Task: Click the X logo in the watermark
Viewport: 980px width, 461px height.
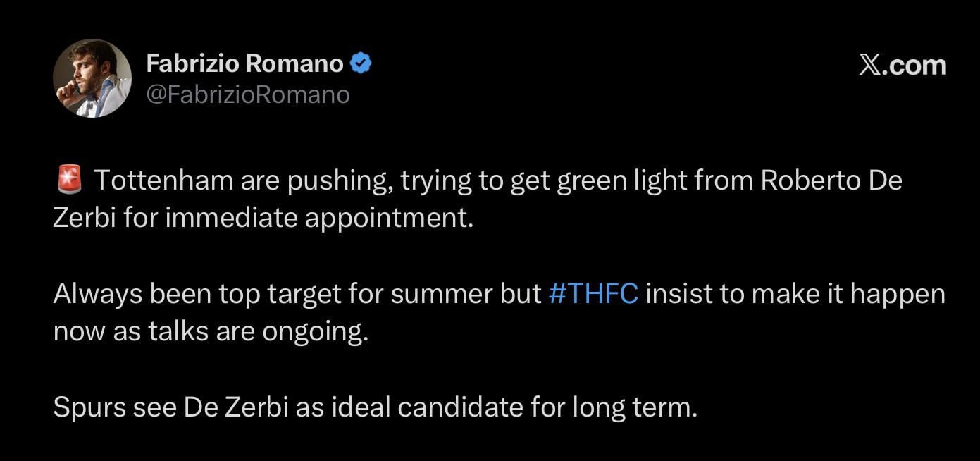Action: coord(872,65)
